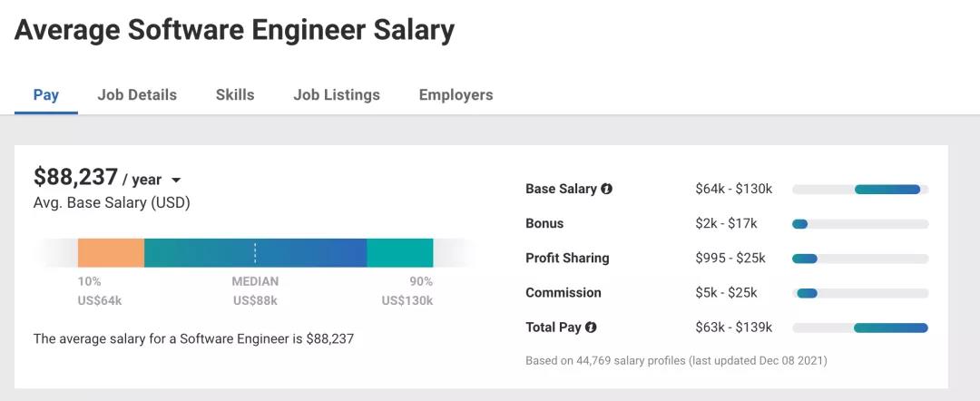Click the Average Software Engineer Salary heading
Viewport: 980px width, 401px height.
(x=234, y=31)
